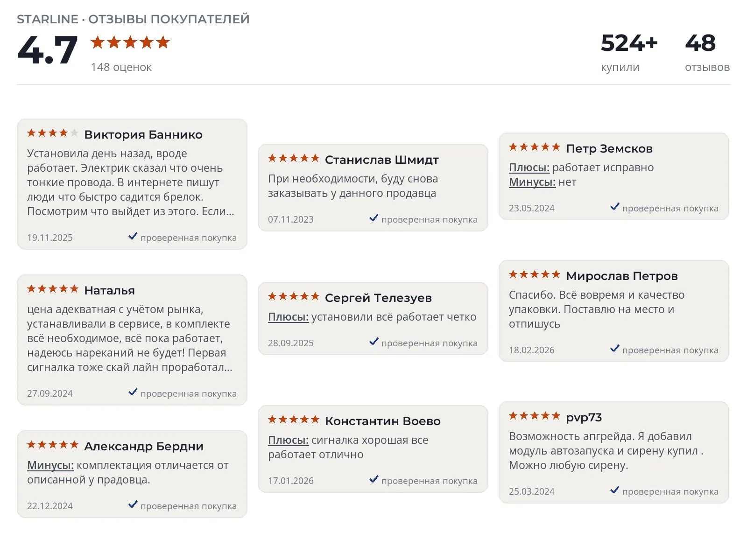This screenshot has height=560, width=747.
Task: Open the 148 оценок ratings link
Action: (121, 67)
